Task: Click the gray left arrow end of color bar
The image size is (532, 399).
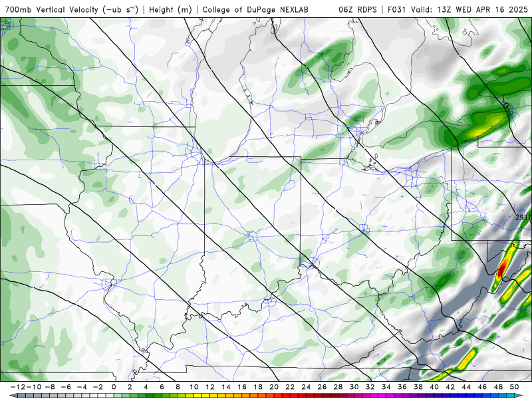Action: [13, 396]
